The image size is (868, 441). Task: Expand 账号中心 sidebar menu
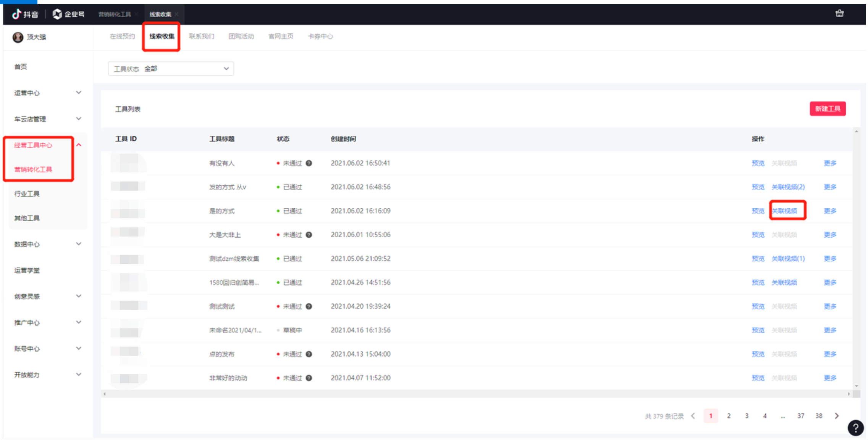(x=79, y=348)
